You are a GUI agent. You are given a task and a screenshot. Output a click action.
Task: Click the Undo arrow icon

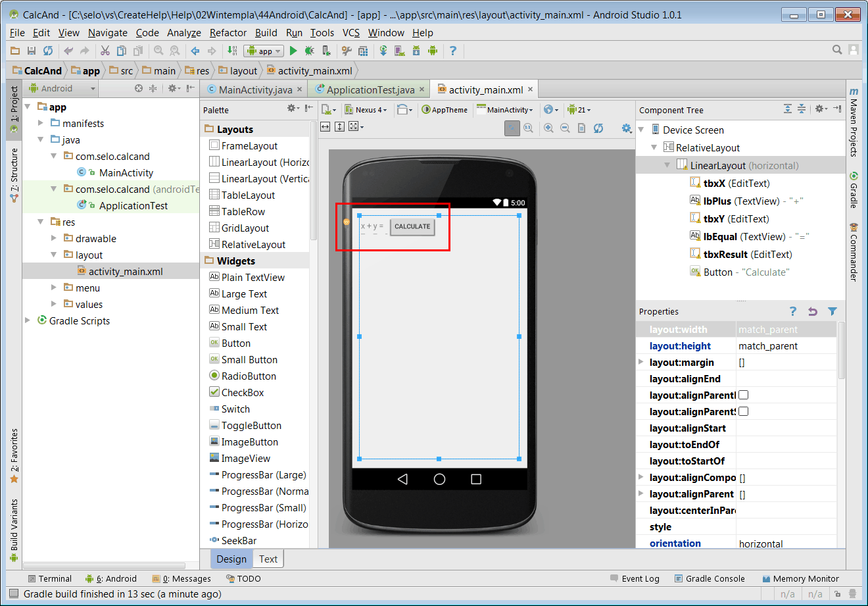coord(68,51)
